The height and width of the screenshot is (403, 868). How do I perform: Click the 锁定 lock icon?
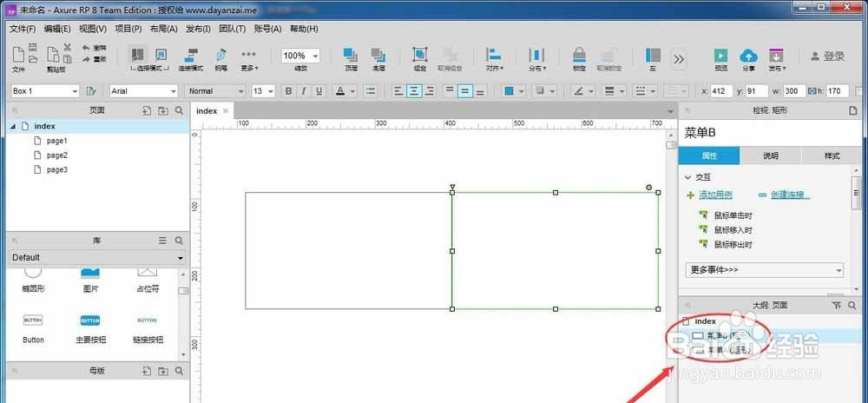coord(579,55)
